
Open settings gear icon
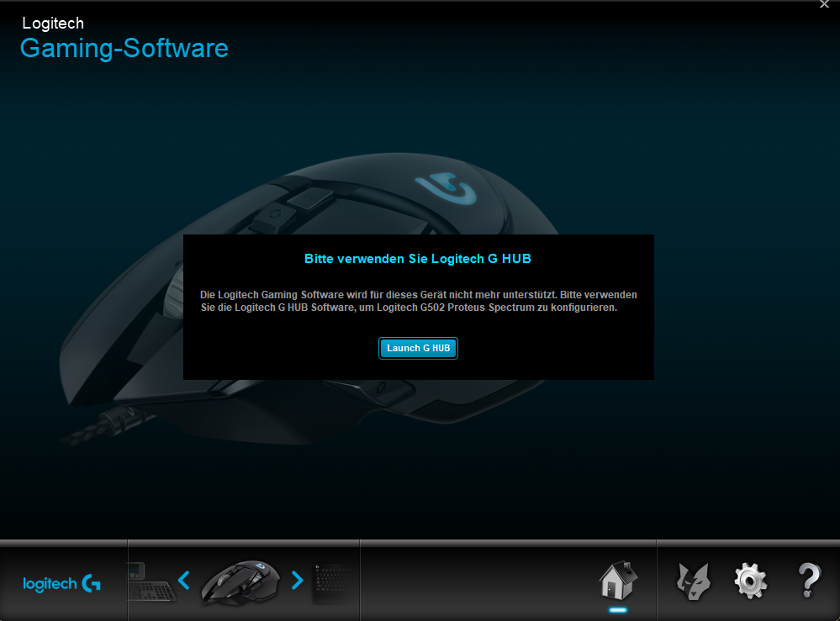(750, 581)
